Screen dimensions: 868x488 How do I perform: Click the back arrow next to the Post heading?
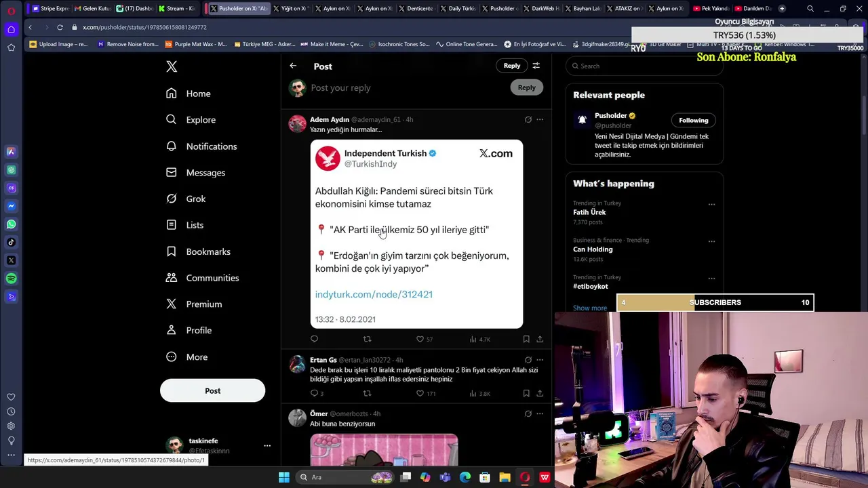point(293,66)
